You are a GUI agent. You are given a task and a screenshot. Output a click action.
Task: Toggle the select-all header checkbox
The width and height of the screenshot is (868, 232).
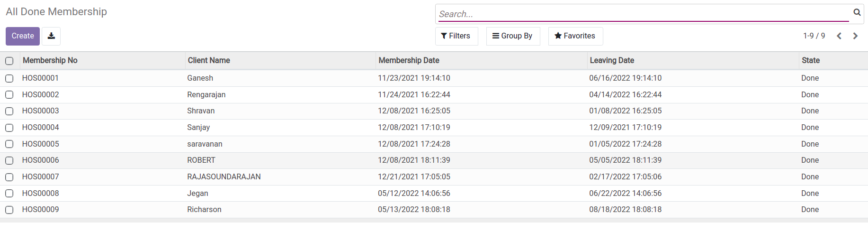click(9, 61)
